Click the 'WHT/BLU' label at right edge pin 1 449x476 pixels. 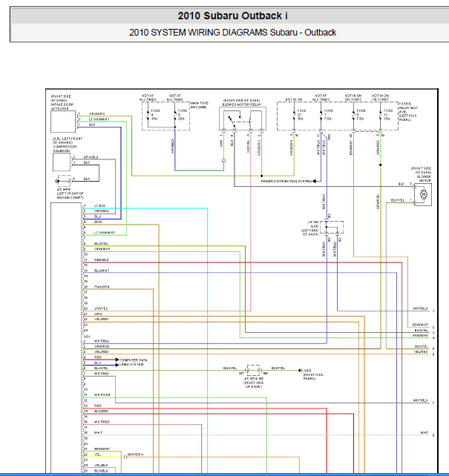click(x=420, y=308)
